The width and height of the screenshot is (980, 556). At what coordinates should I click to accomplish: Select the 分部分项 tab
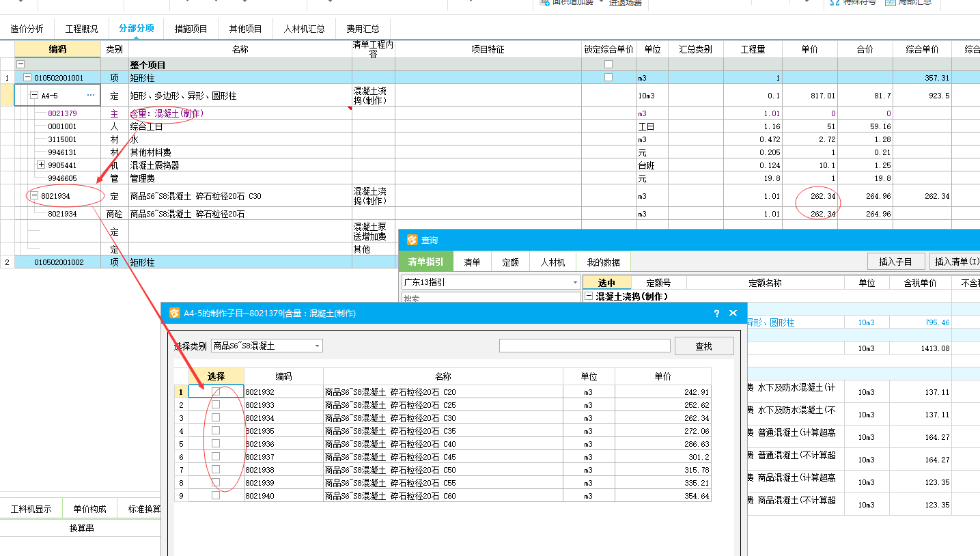point(136,29)
